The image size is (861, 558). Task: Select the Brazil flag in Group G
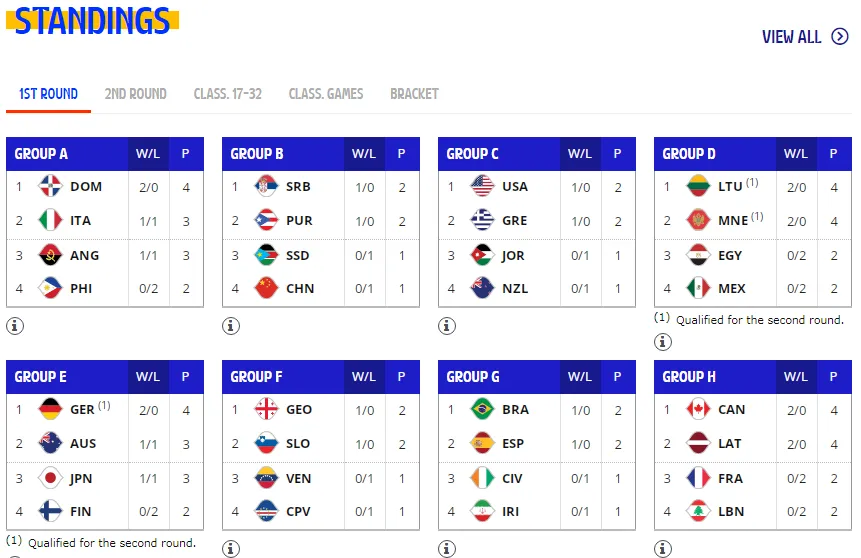(482, 409)
